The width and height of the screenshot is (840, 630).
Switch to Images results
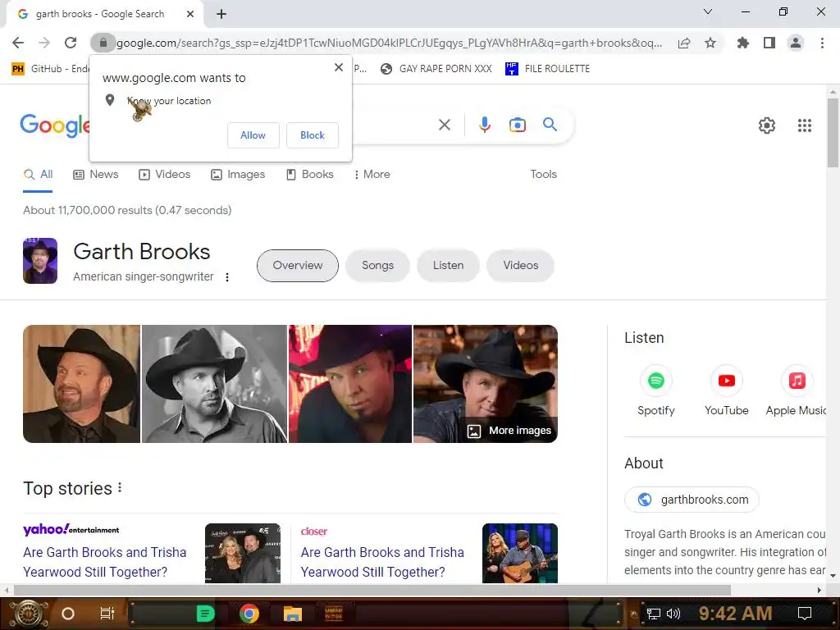(238, 174)
